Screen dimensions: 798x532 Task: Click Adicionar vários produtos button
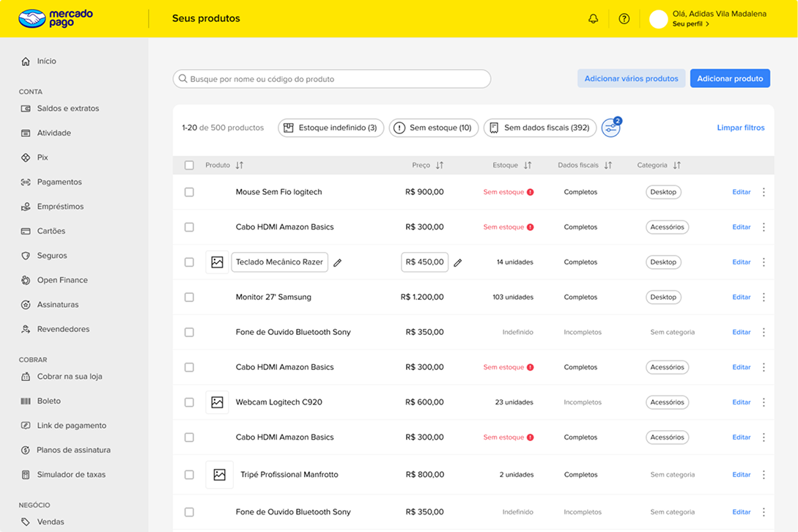pos(631,78)
